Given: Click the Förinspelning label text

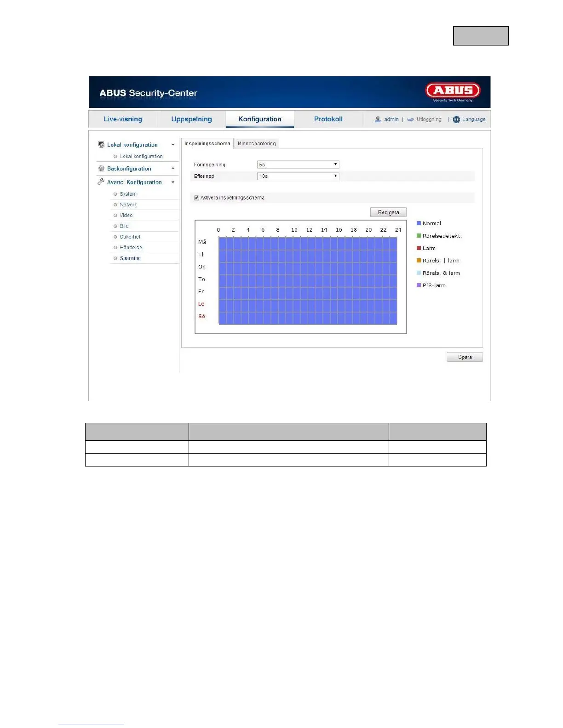Looking at the screenshot, I should (x=210, y=165).
